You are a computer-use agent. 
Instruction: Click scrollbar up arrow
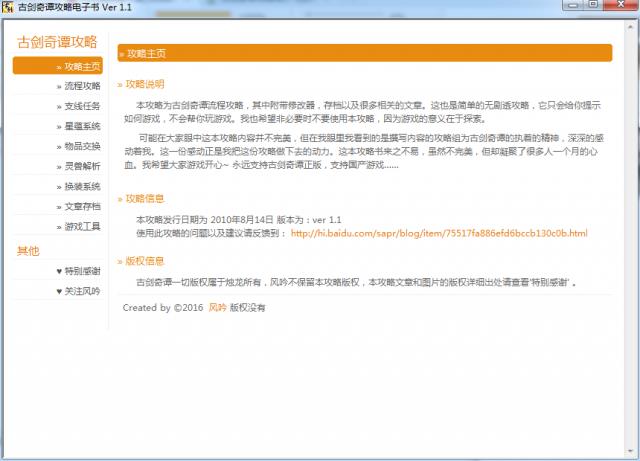tap(631, 27)
